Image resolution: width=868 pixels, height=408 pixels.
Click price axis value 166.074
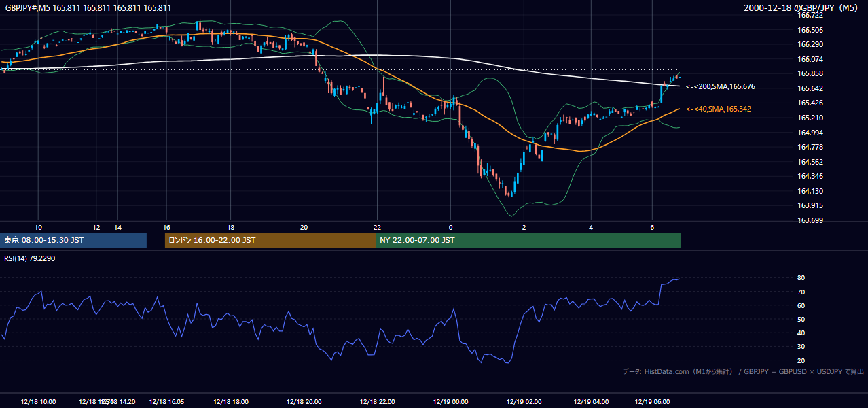pos(810,59)
